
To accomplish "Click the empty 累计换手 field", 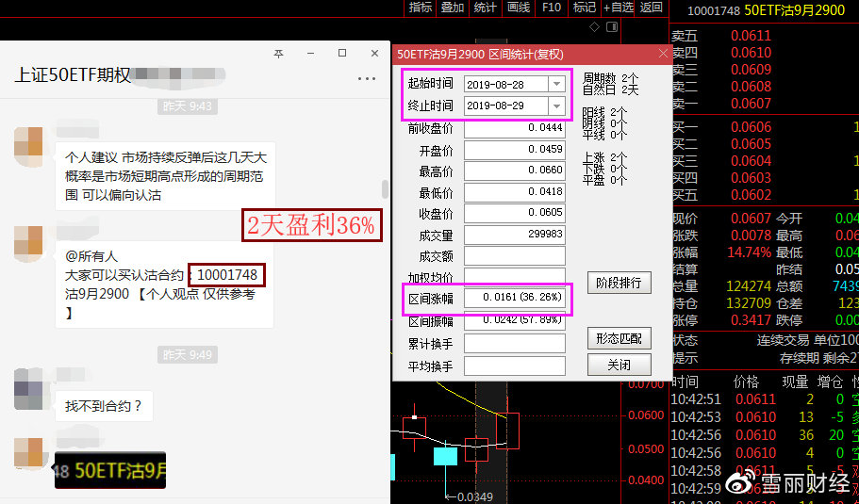I will pos(515,344).
